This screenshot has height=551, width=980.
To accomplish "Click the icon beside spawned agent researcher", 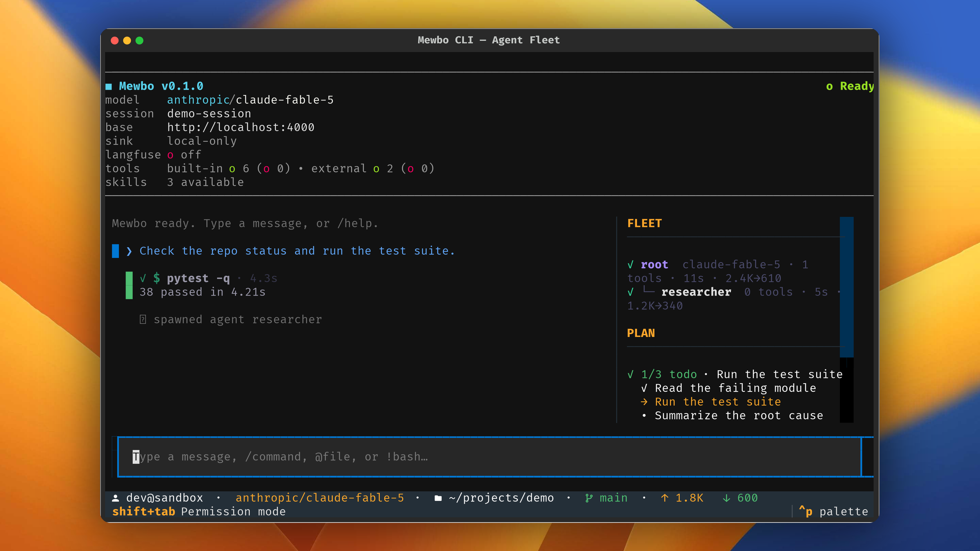I will point(143,320).
